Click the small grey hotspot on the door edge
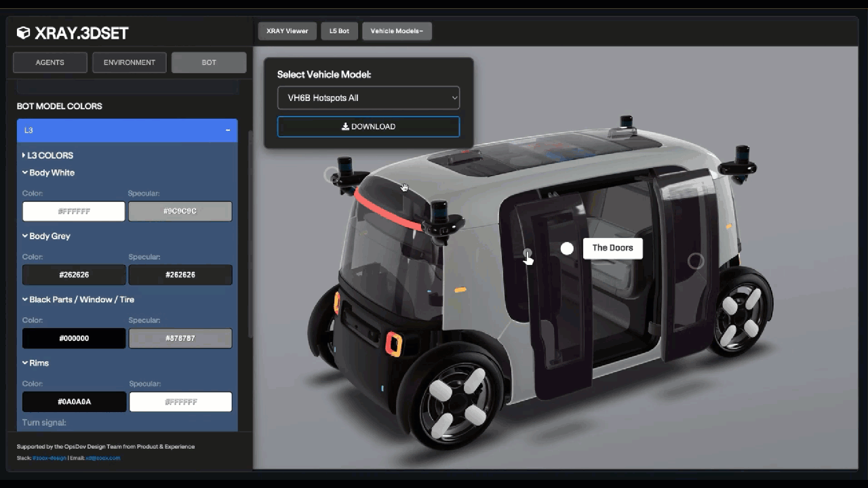This screenshot has height=488, width=868. [x=528, y=253]
